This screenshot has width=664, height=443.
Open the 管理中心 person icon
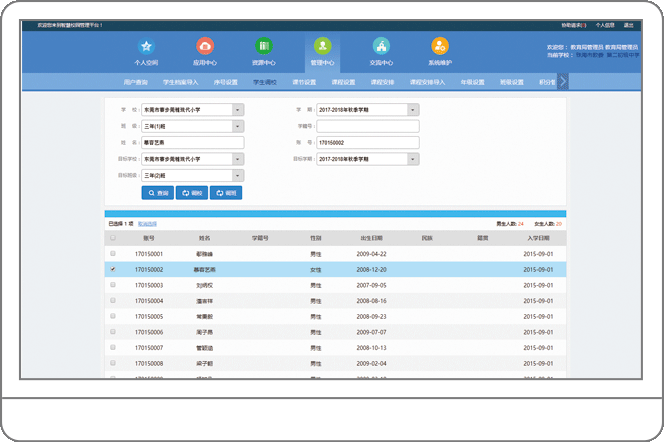click(323, 46)
